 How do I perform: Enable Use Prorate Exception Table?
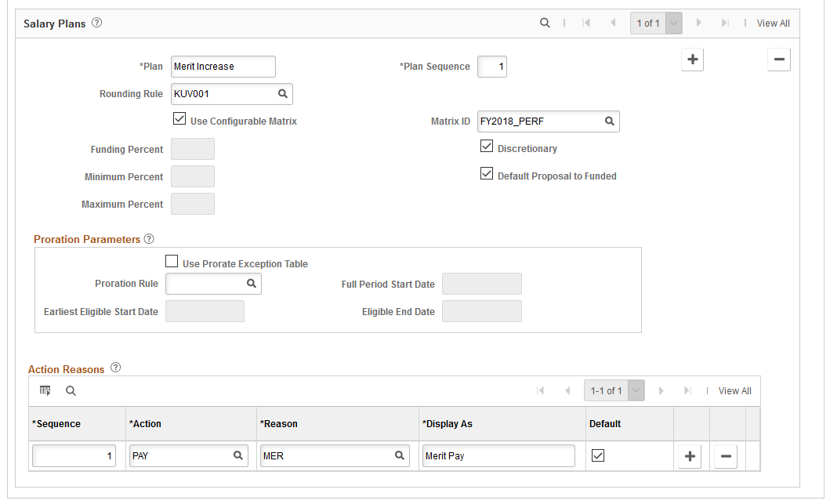(x=172, y=261)
